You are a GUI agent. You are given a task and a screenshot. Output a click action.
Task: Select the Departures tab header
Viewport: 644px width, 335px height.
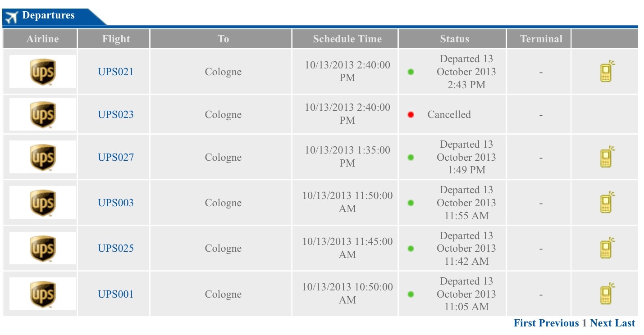click(54, 17)
